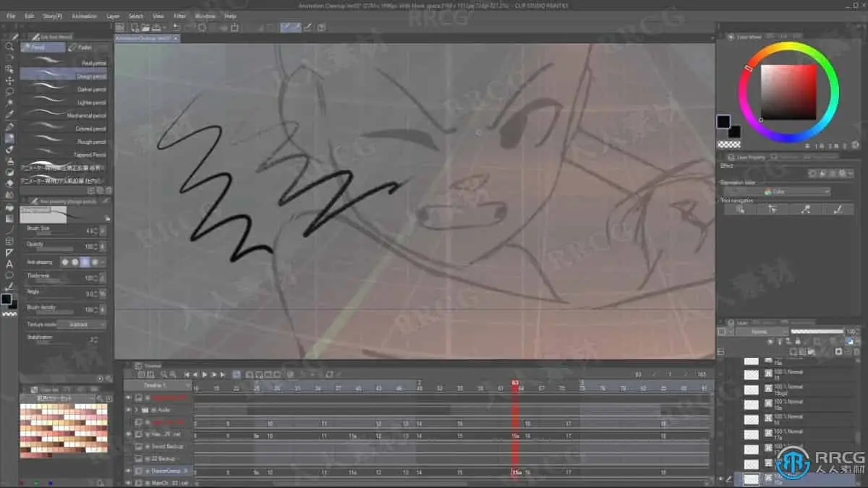
Task: Click fourth Tool navigation brush icon
Action: pyautogui.click(x=838, y=209)
